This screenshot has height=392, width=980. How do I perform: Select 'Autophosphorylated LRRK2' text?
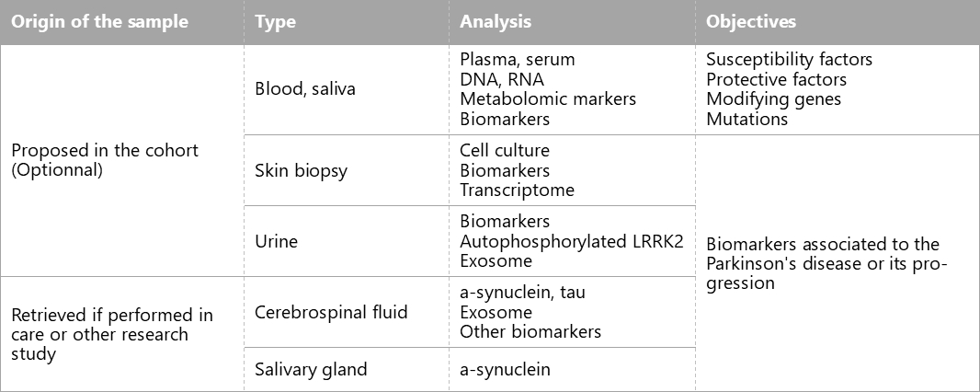(572, 241)
